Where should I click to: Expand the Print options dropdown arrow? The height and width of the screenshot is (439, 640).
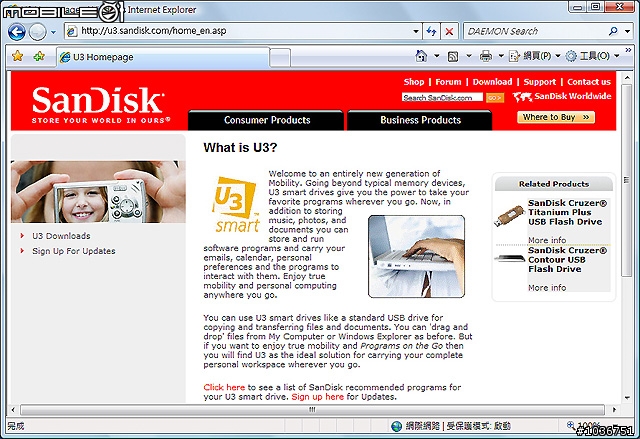[x=501, y=56]
